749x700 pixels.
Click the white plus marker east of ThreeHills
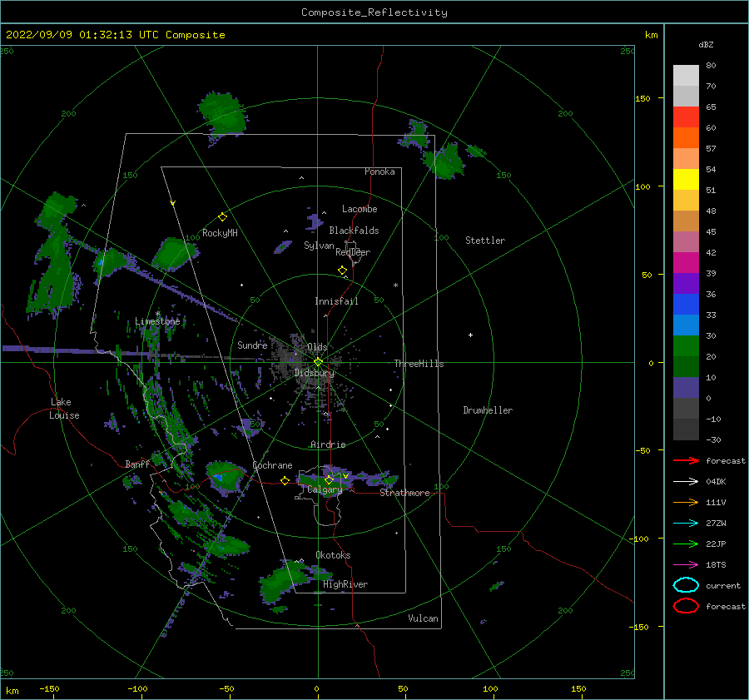pos(470,335)
